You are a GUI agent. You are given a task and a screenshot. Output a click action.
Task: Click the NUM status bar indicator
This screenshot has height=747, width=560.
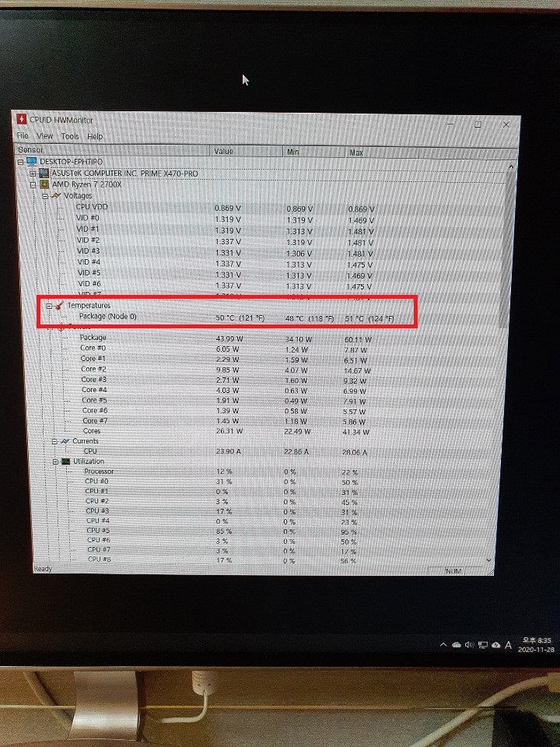click(x=453, y=570)
